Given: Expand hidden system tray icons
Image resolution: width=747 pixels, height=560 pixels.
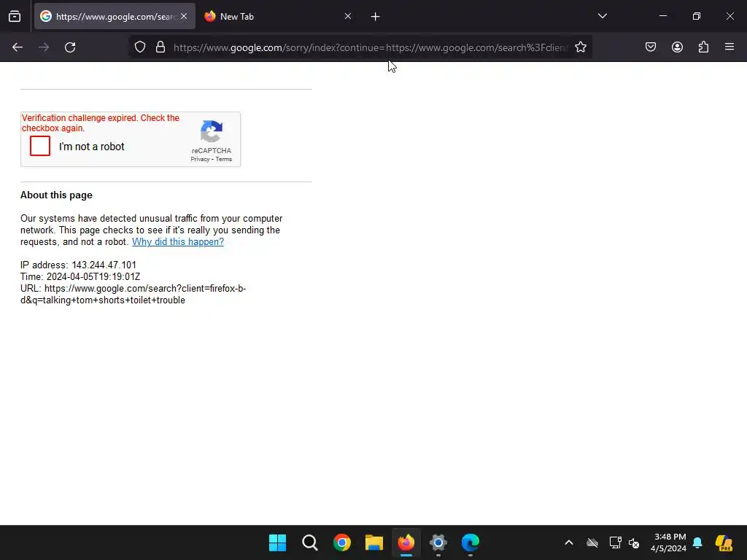Looking at the screenshot, I should click(x=569, y=542).
